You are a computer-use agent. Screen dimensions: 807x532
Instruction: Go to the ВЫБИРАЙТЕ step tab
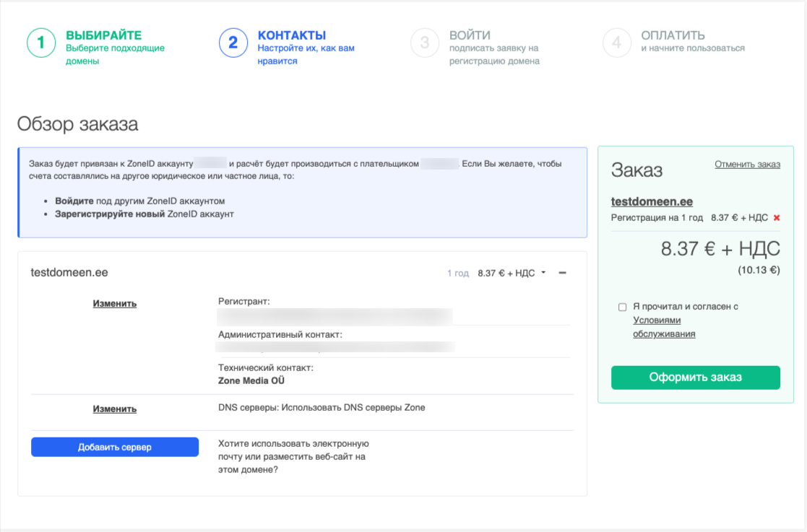(103, 35)
